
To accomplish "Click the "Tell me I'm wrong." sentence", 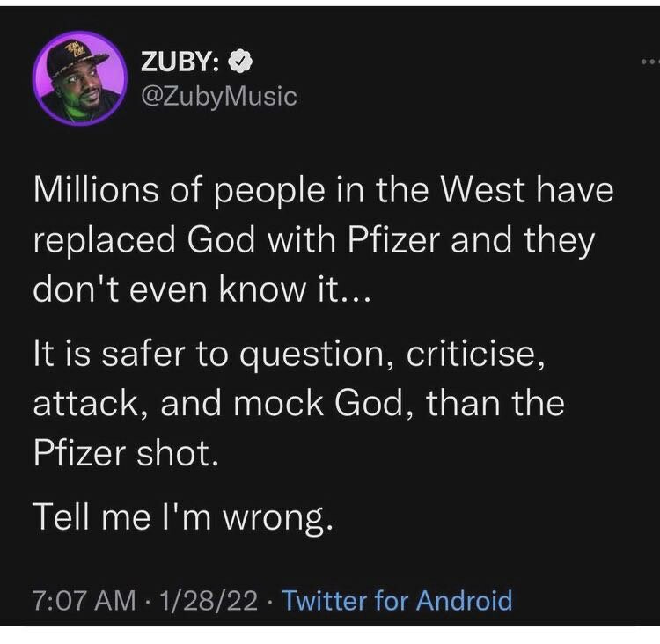I will [x=182, y=518].
